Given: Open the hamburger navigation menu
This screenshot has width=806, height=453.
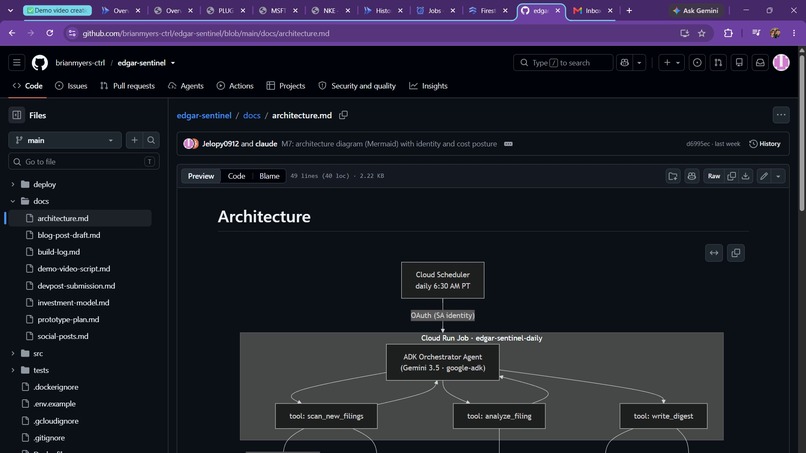Looking at the screenshot, I should click(16, 63).
